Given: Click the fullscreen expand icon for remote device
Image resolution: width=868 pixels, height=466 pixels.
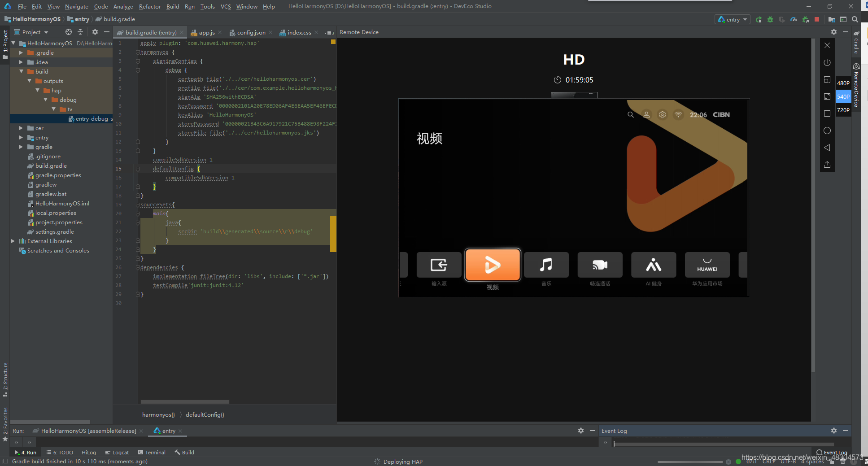Looking at the screenshot, I should [x=827, y=96].
